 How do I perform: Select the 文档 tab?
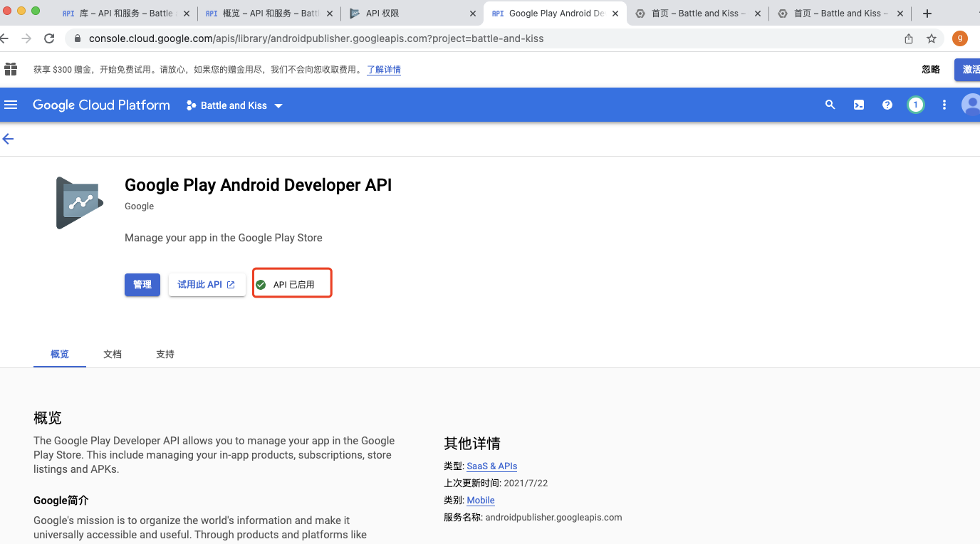(x=113, y=354)
